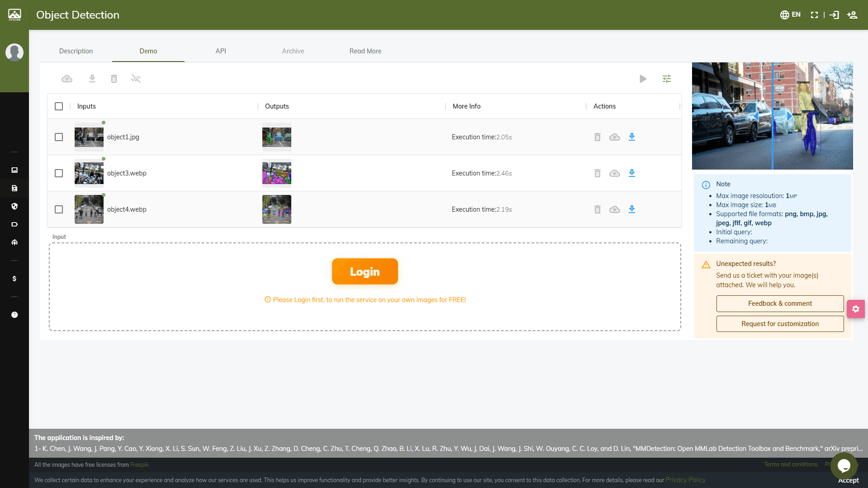The image size is (868, 488).
Task: Tick the checkbox for object1.jpg row
Action: pyautogui.click(x=59, y=137)
